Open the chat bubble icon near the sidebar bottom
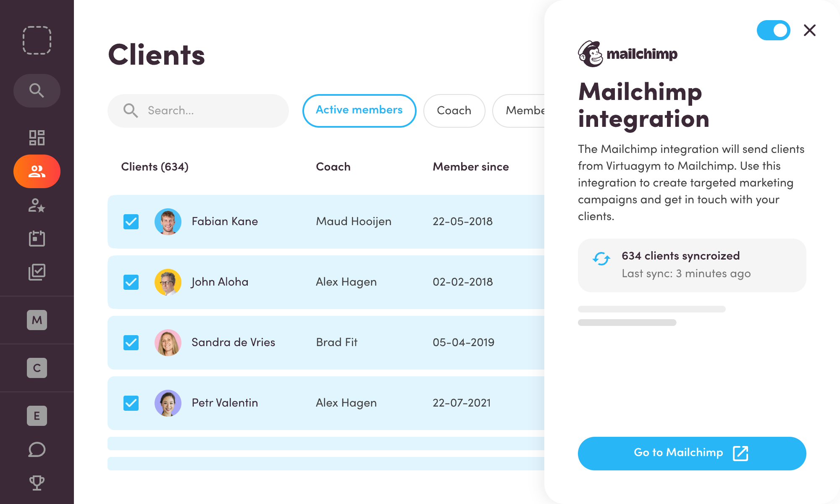The image size is (840, 504). point(37,449)
